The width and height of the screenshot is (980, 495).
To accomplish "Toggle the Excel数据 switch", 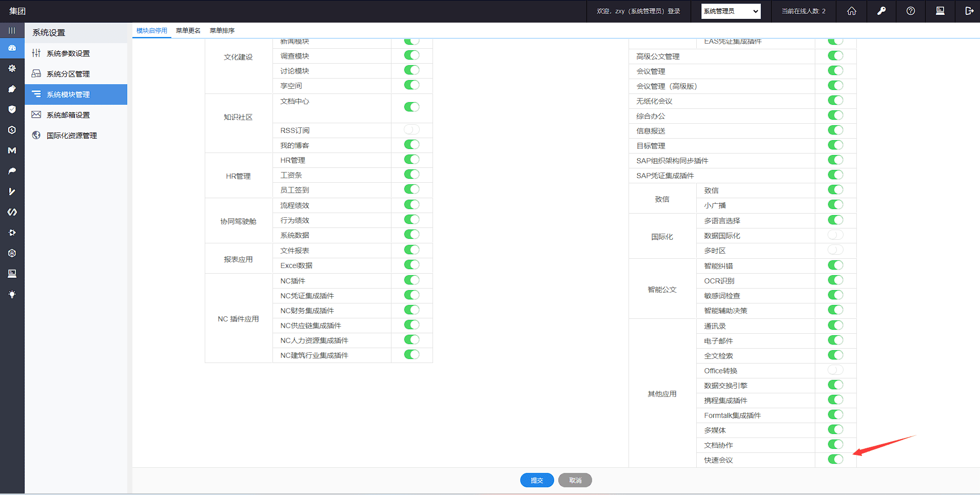I will coord(411,264).
